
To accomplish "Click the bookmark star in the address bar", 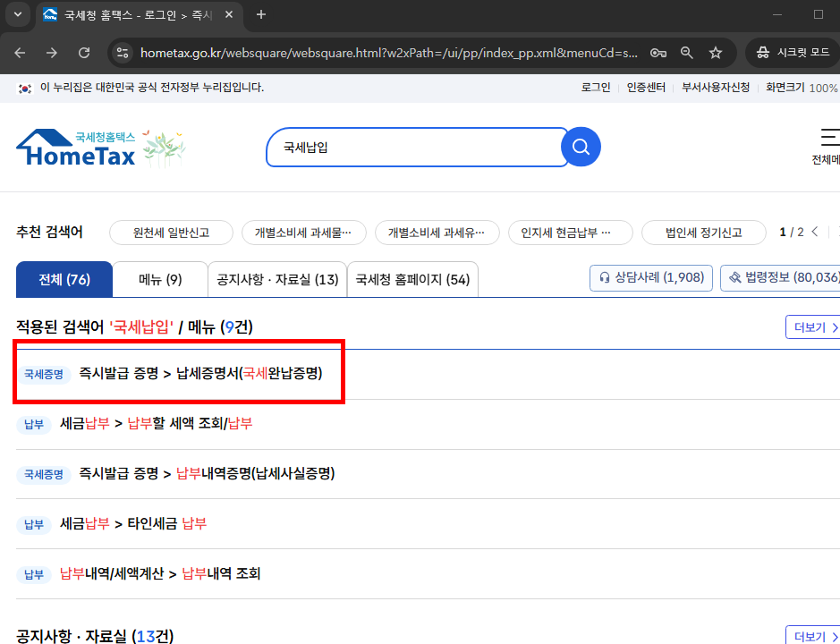I will (x=716, y=52).
